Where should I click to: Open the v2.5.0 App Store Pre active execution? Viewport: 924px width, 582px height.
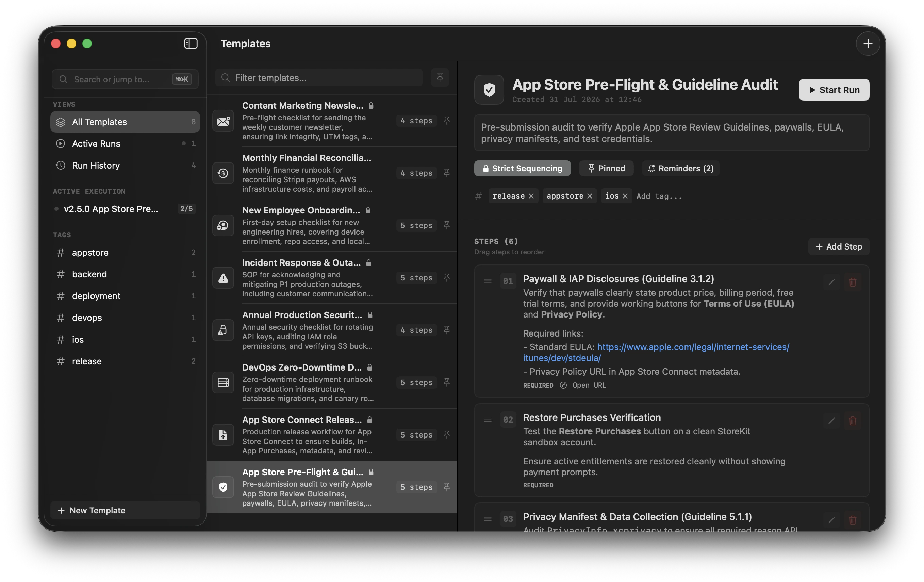tap(125, 209)
